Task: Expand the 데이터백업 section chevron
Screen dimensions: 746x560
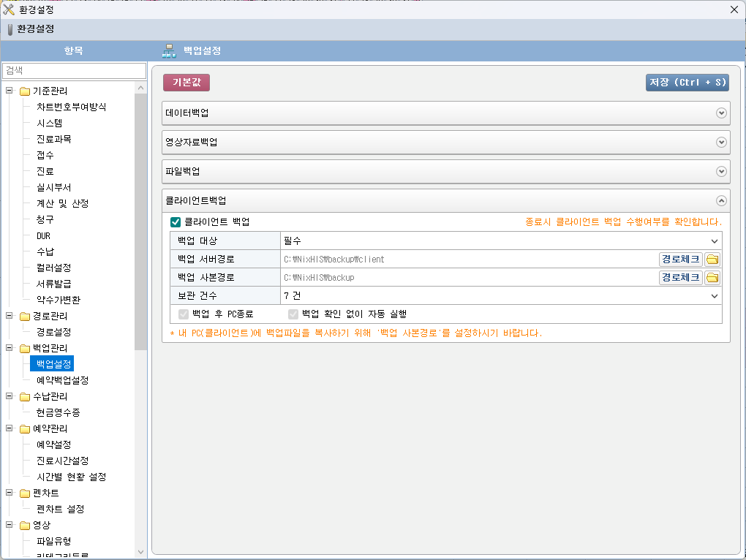Action: click(x=721, y=113)
